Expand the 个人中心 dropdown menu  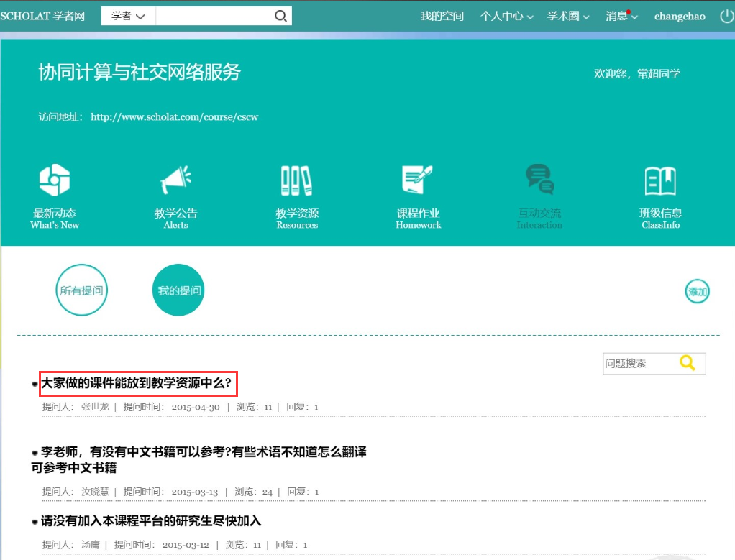click(x=507, y=16)
